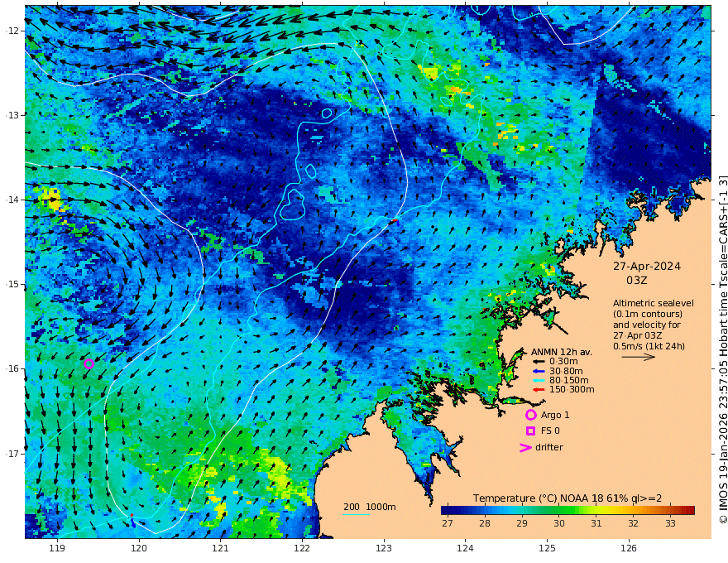This screenshot has width=728, height=563.
Task: Click the longitude 121 axis label
Action: point(221,548)
